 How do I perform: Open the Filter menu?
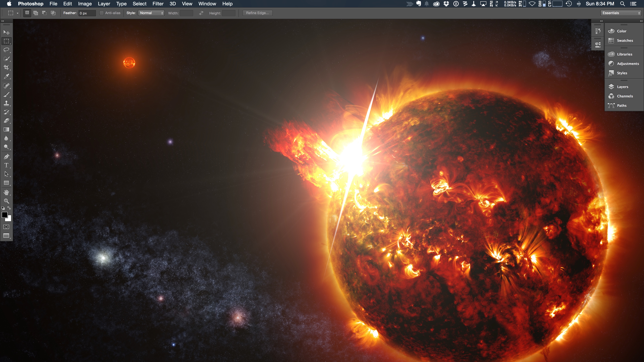point(158,4)
